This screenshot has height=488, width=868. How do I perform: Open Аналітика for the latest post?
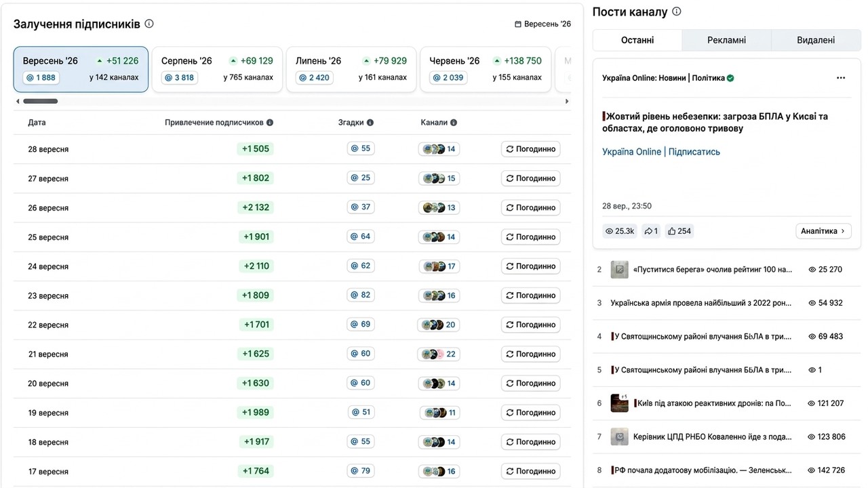pyautogui.click(x=823, y=231)
